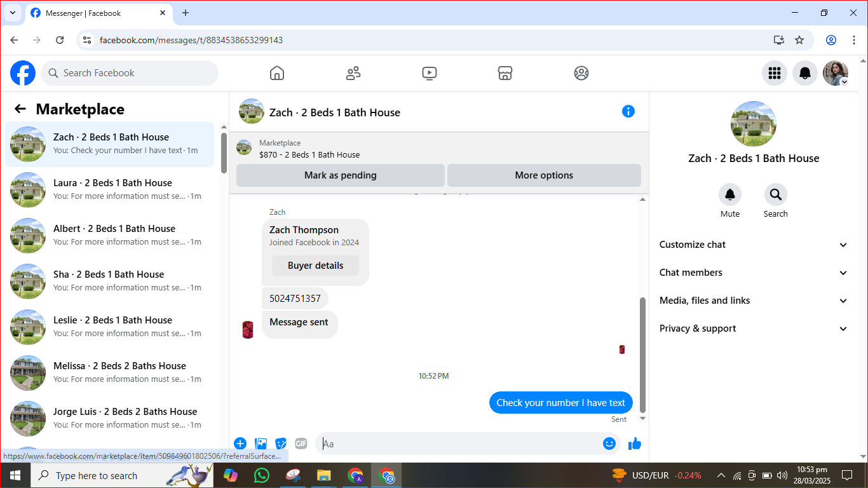
Task: Open WhatsApp from the taskbar
Action: (x=261, y=475)
